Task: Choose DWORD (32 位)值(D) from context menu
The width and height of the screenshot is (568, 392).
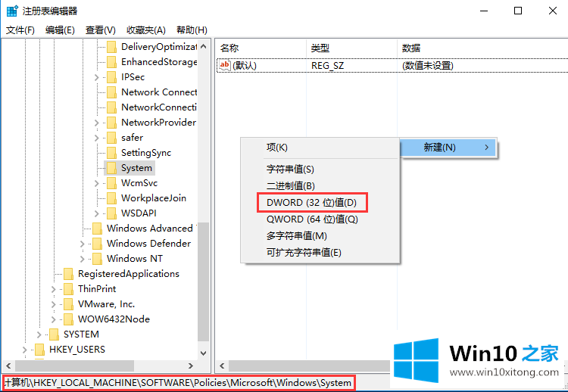Action: pyautogui.click(x=312, y=203)
